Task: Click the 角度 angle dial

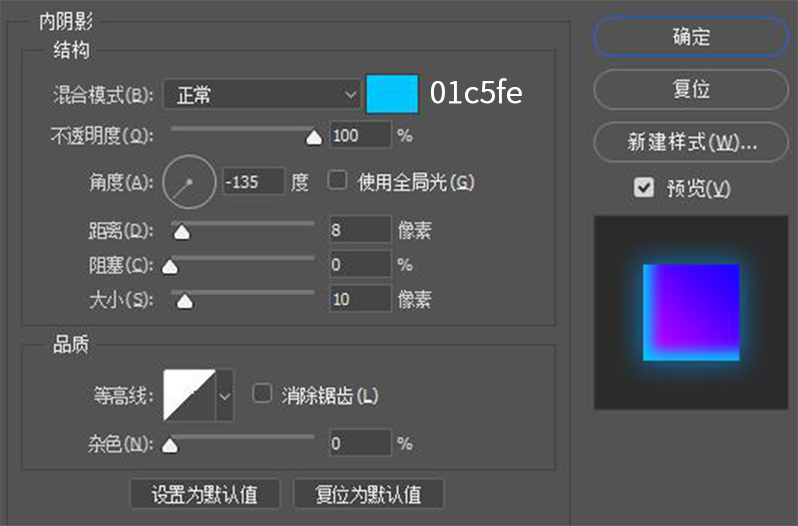Action: (189, 182)
